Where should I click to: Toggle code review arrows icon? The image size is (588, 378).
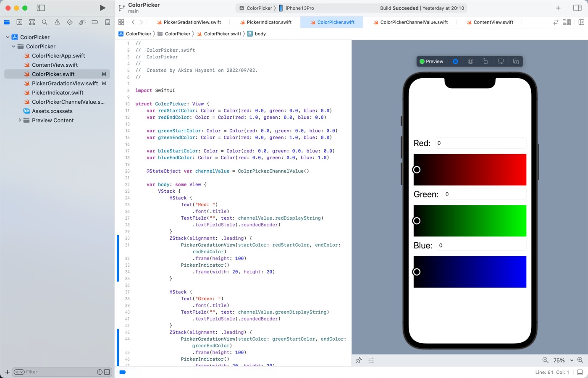click(556, 22)
